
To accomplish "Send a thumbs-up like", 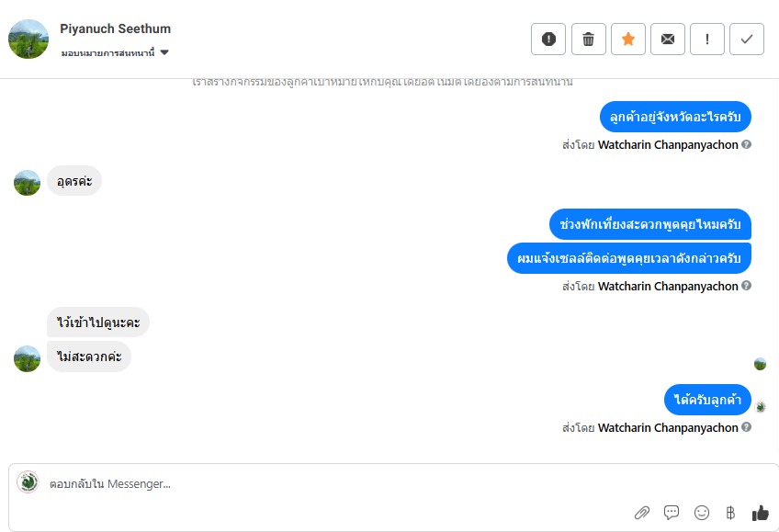I will [x=760, y=513].
